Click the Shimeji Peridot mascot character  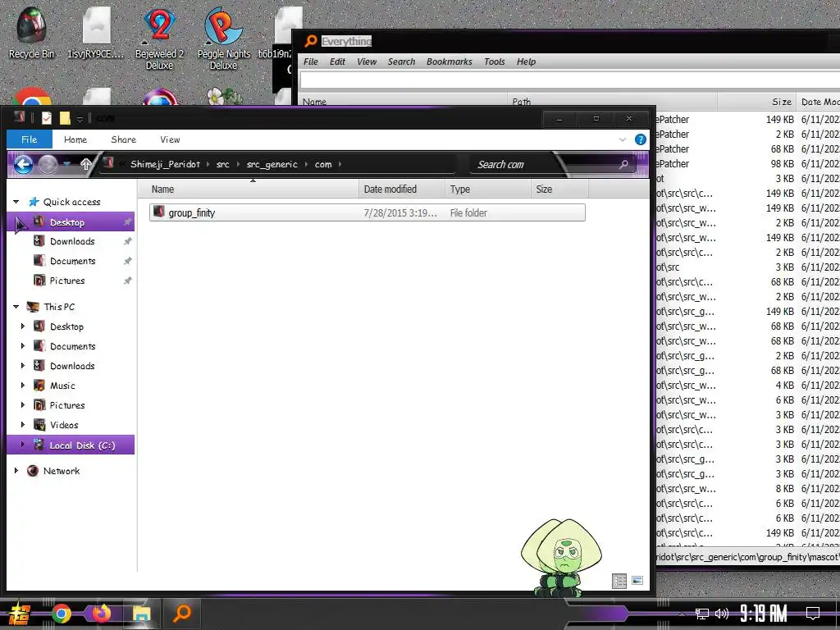[x=561, y=557]
